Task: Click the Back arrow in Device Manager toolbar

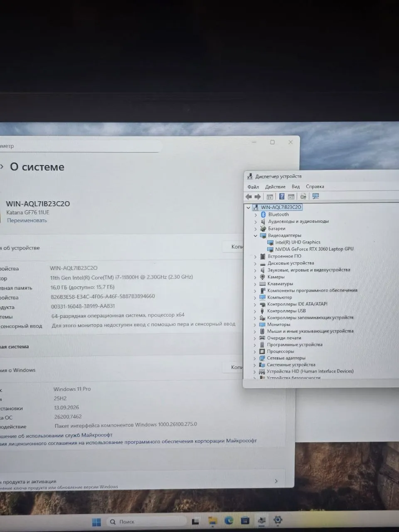Action: pos(249,197)
